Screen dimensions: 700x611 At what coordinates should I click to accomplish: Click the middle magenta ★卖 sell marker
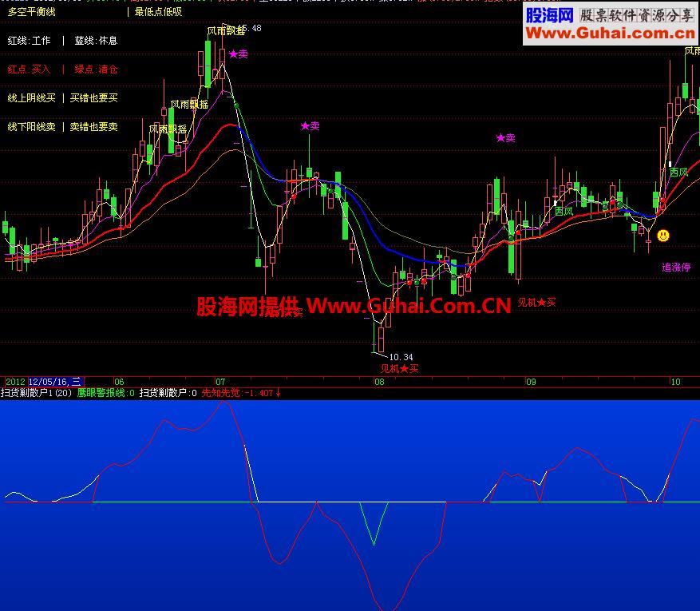tap(310, 126)
